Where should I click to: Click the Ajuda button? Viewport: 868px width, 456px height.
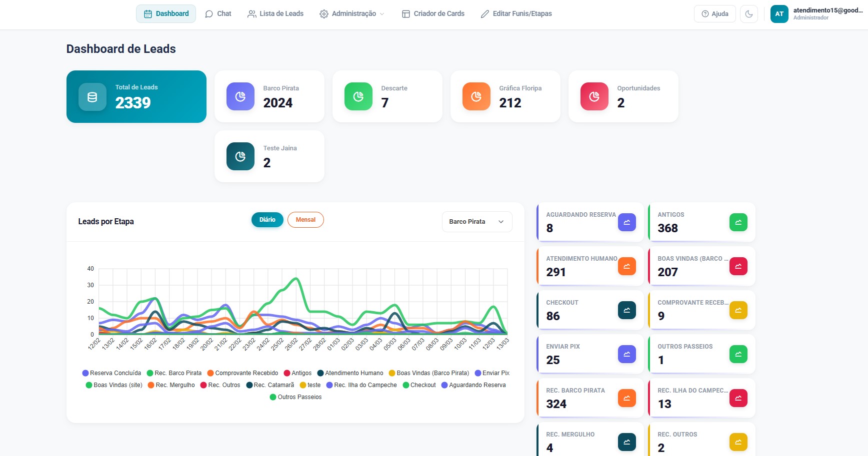coord(714,13)
